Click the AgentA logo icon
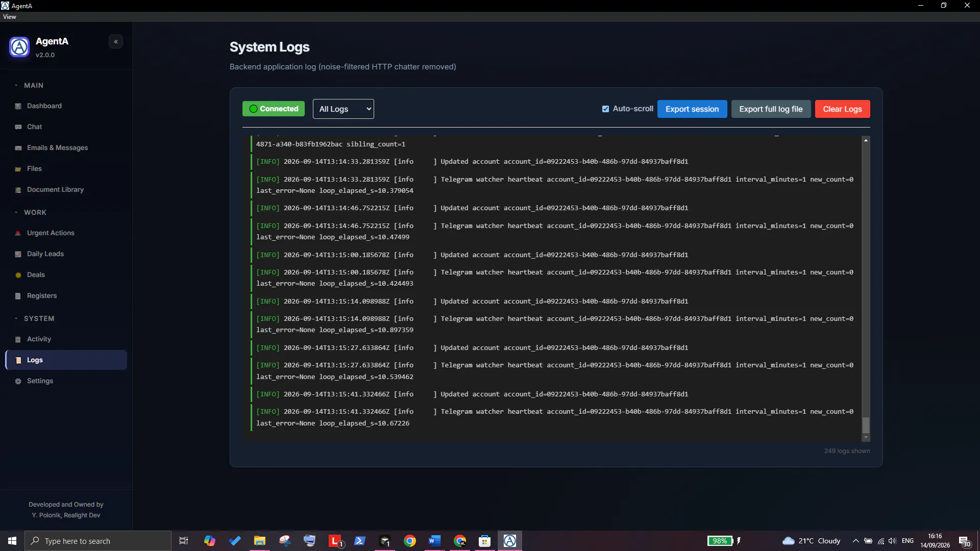This screenshot has width=980, height=551. 19,47
